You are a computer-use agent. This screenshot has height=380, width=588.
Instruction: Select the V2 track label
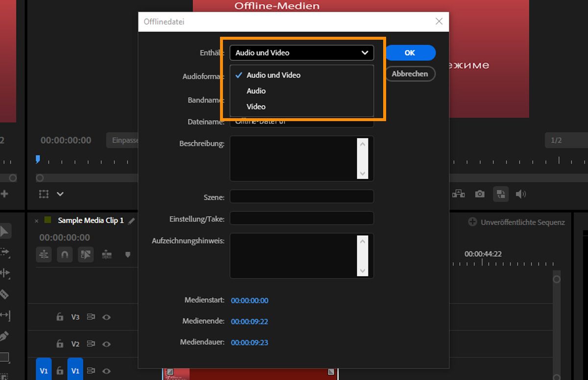pos(75,344)
